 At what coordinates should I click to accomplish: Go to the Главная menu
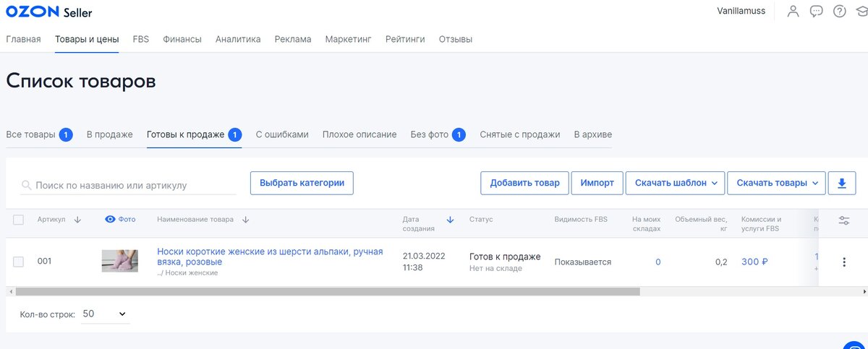click(23, 39)
